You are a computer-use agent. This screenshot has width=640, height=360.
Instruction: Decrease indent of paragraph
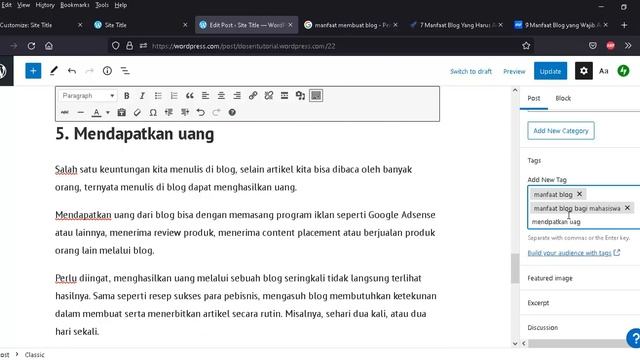point(169,112)
